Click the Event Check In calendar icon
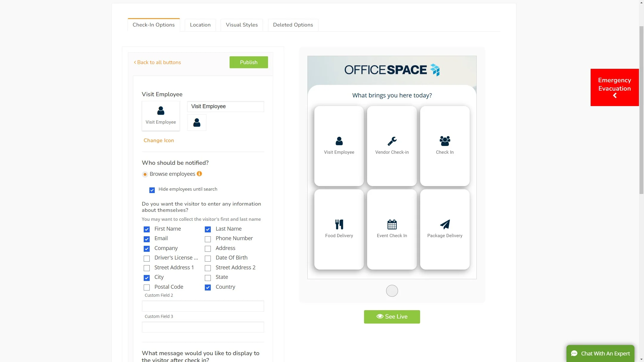644x362 pixels. tap(392, 224)
